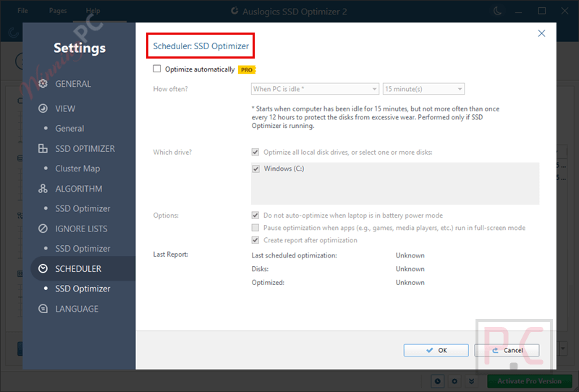The height and width of the screenshot is (392, 579).
Task: Click the IGNORE LISTS blocked icon
Action: 43,229
